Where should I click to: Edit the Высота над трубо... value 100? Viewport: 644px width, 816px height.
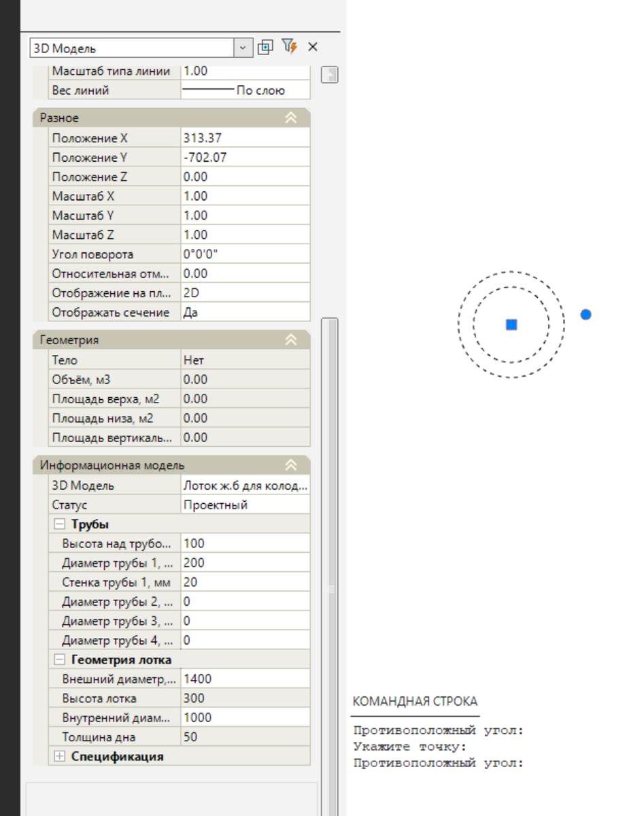coord(245,543)
